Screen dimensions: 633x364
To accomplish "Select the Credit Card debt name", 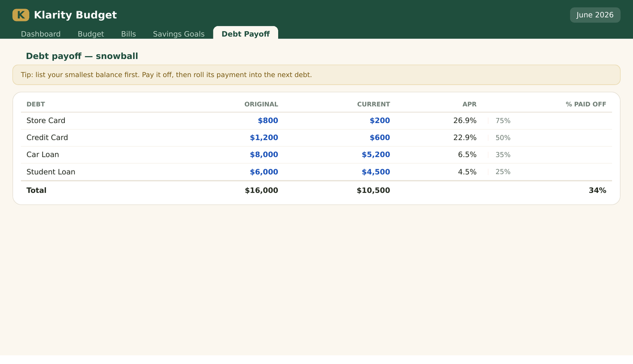I will [47, 138].
